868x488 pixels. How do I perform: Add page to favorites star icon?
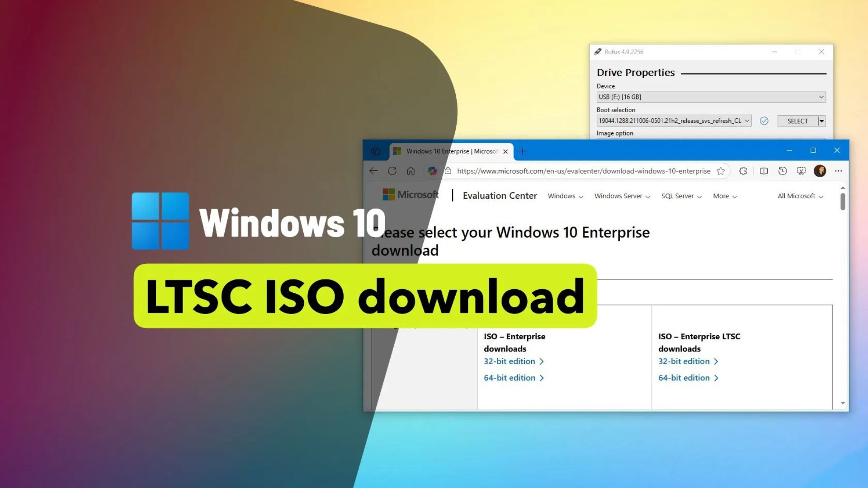[721, 171]
